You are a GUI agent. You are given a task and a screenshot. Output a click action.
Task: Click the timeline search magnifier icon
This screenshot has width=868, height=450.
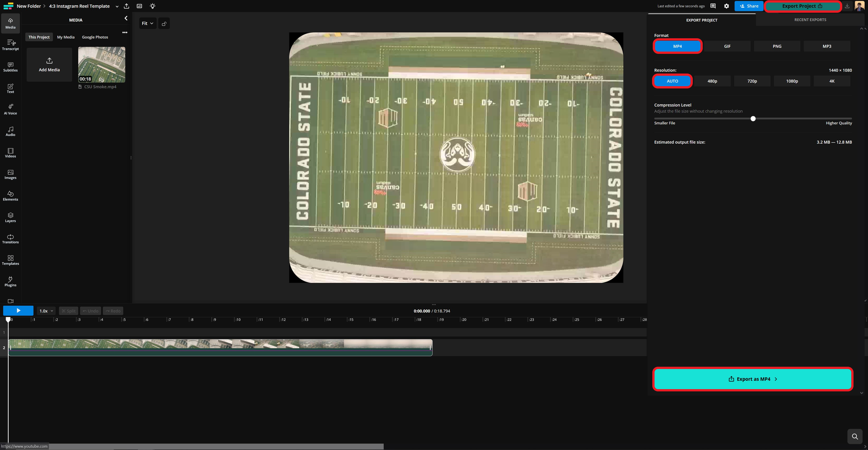click(x=855, y=437)
